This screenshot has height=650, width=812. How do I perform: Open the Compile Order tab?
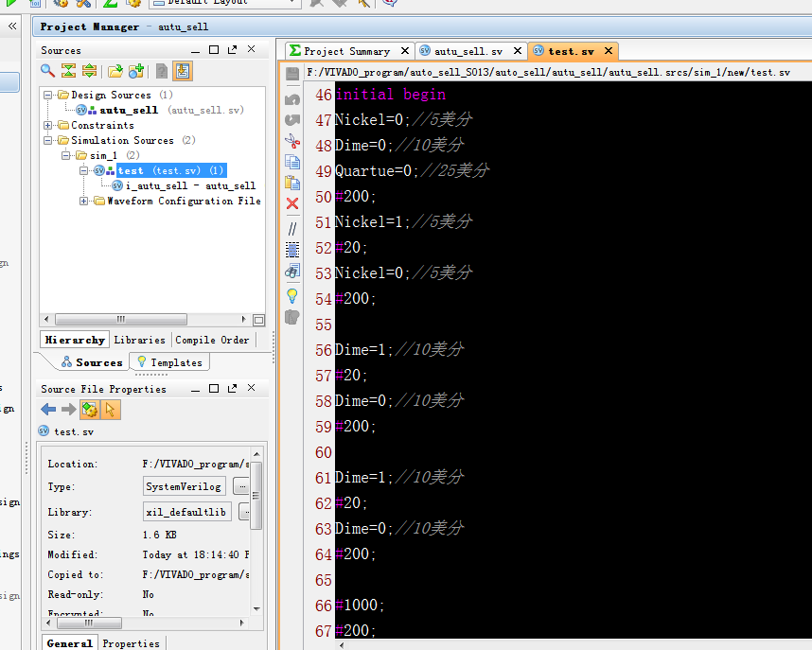(x=212, y=340)
